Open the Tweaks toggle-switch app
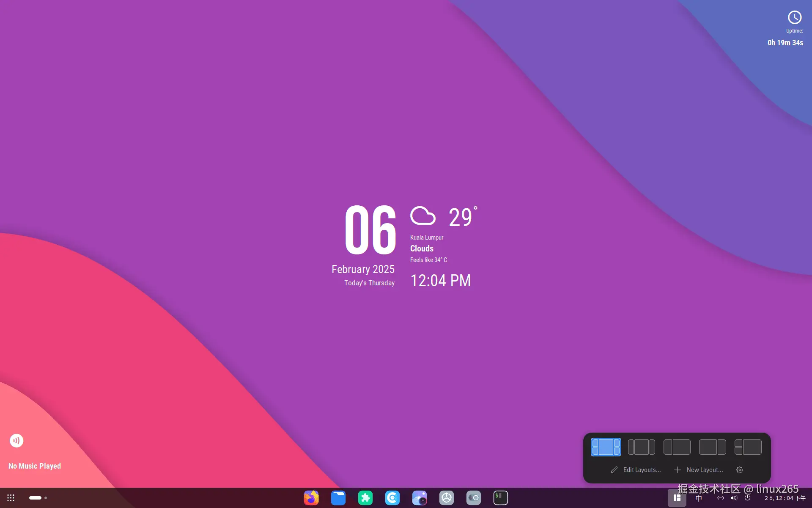Image resolution: width=812 pixels, height=508 pixels. click(x=474, y=498)
